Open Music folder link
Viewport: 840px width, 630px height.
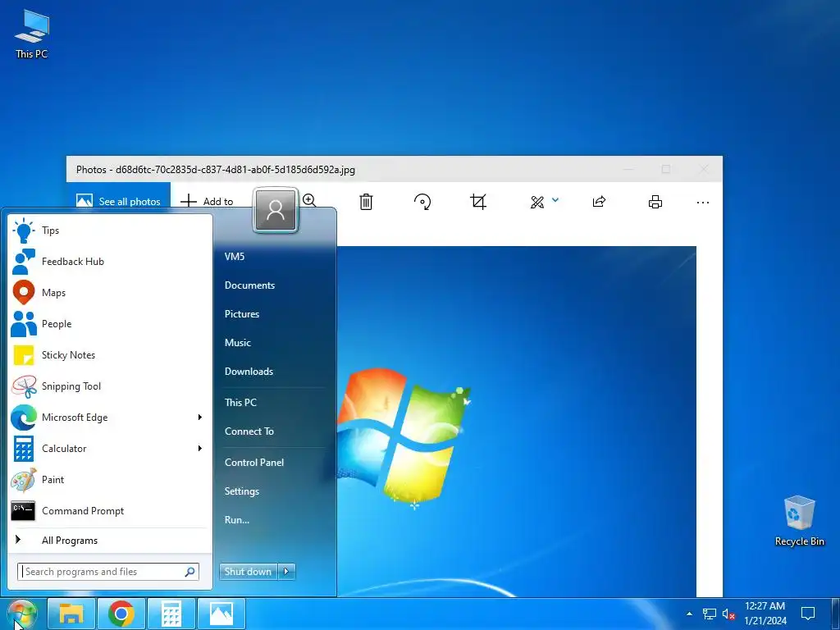(238, 343)
